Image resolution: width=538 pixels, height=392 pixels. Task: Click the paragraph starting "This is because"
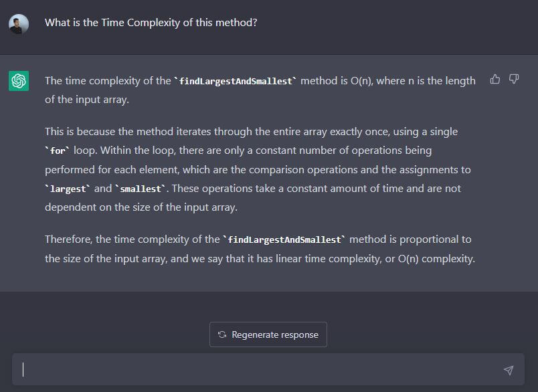tap(254, 169)
